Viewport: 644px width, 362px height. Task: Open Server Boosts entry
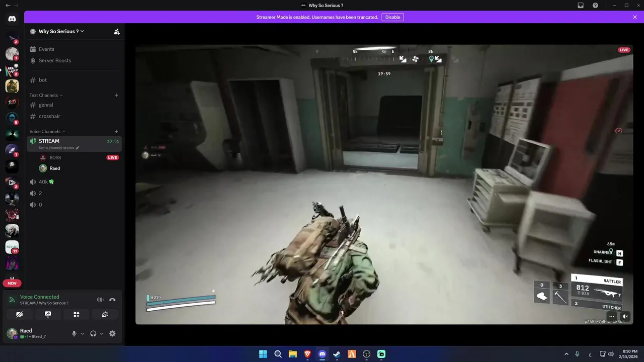74,60
